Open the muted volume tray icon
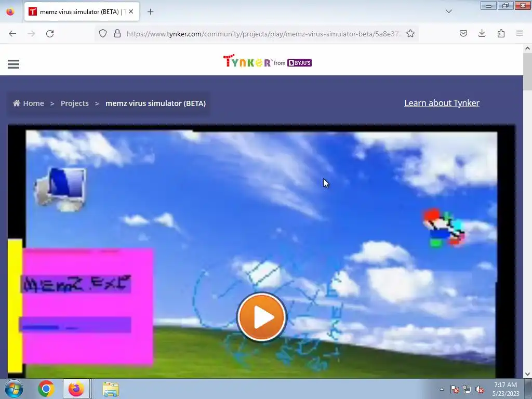 click(480, 390)
